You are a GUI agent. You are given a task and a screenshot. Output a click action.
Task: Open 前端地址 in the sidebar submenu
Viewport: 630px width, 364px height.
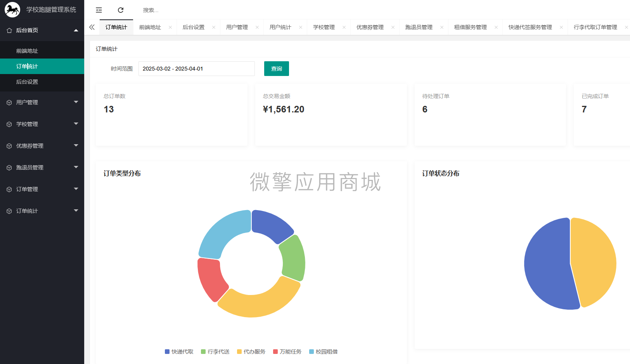(42, 51)
